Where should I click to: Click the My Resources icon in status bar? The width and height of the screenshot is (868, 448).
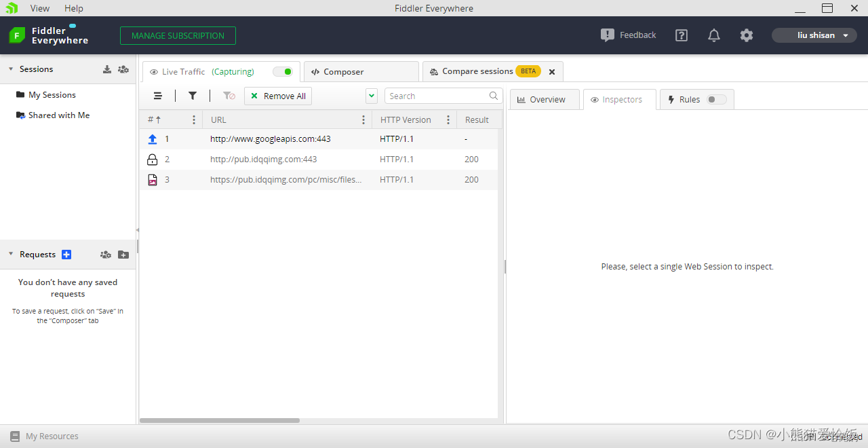tap(15, 436)
